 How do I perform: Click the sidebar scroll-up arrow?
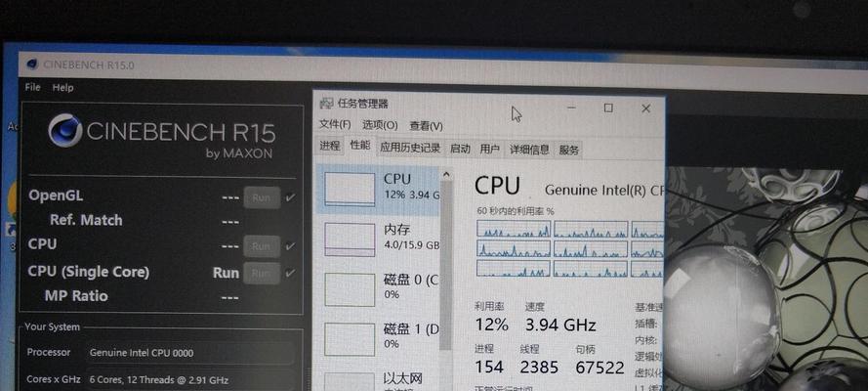coord(447,175)
